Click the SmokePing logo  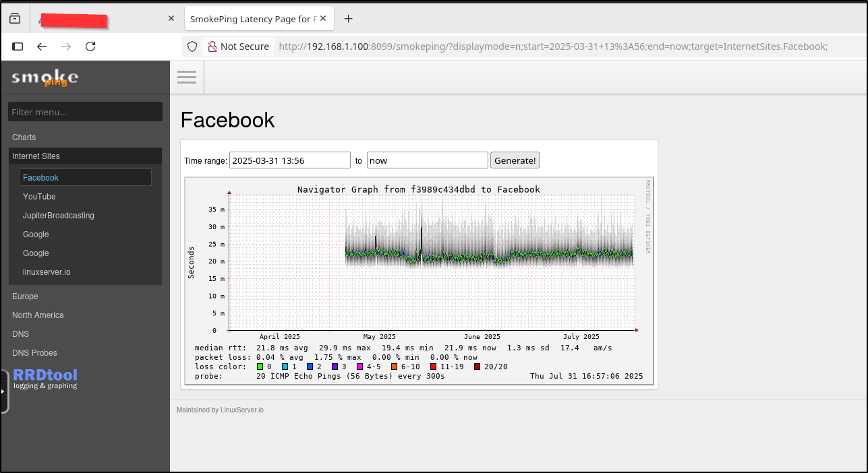(45, 78)
